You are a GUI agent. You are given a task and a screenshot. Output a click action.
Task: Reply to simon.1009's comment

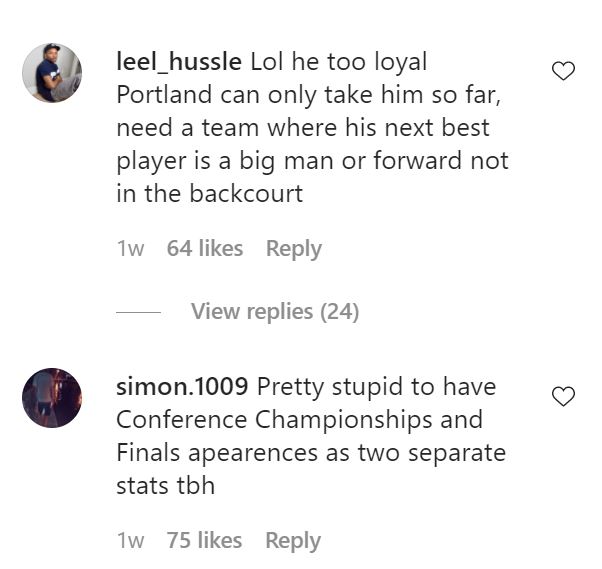click(x=293, y=541)
